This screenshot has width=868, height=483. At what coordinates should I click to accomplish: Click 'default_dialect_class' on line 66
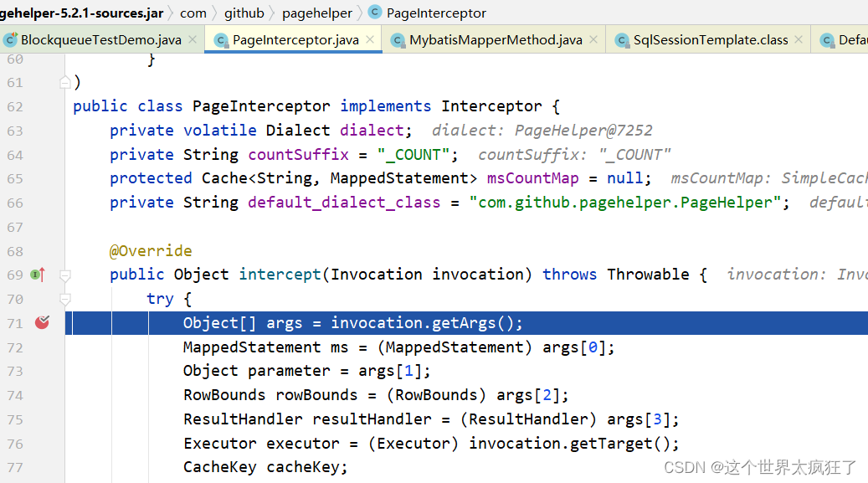pyautogui.click(x=344, y=203)
